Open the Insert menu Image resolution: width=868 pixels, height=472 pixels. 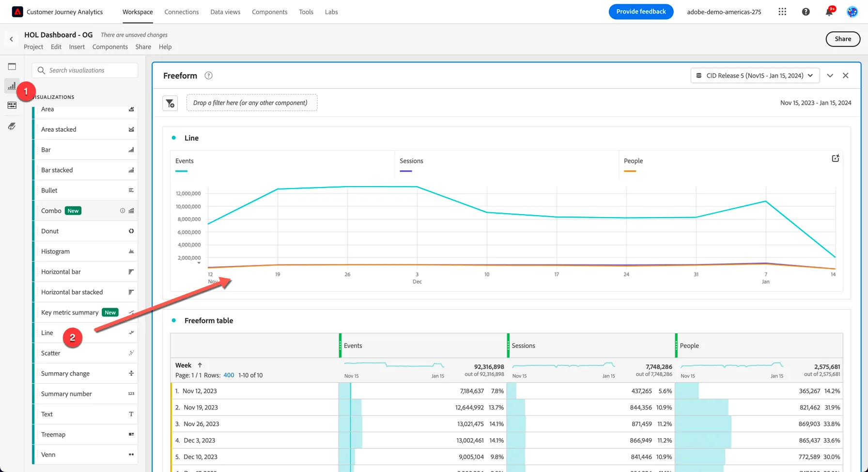coord(77,47)
